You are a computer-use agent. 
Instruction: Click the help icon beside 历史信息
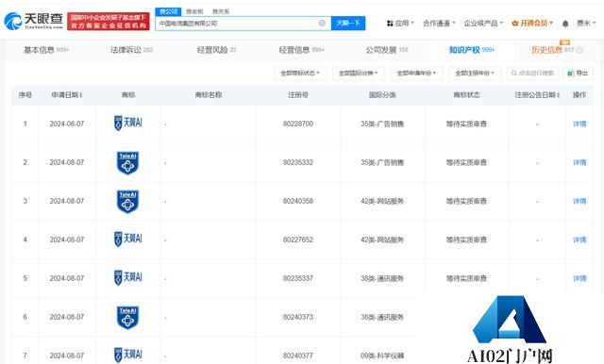pyautogui.click(x=579, y=50)
